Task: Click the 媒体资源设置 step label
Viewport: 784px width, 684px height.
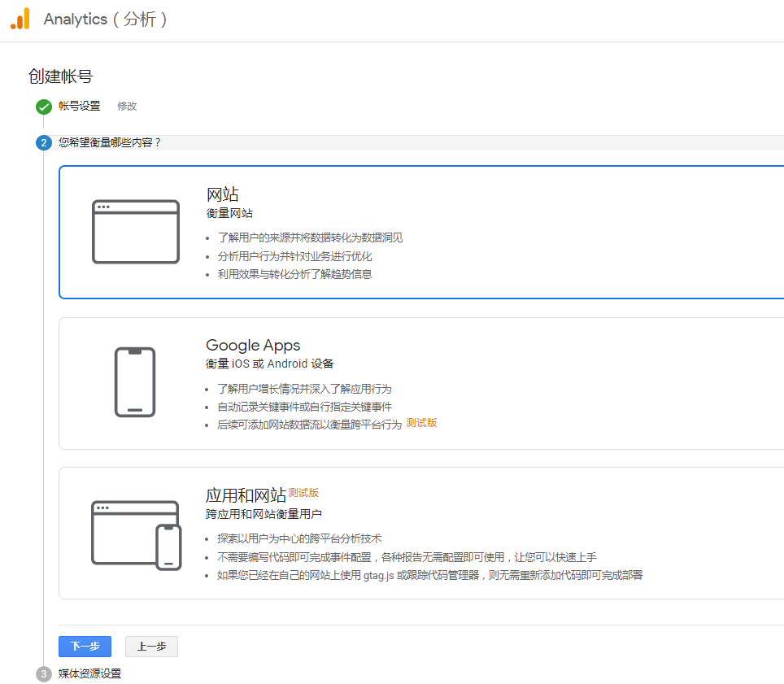Action: coord(89,673)
